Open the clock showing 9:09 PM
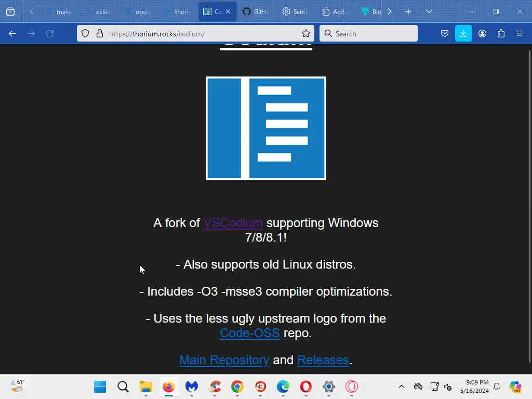This screenshot has height=399, width=532. [474, 387]
